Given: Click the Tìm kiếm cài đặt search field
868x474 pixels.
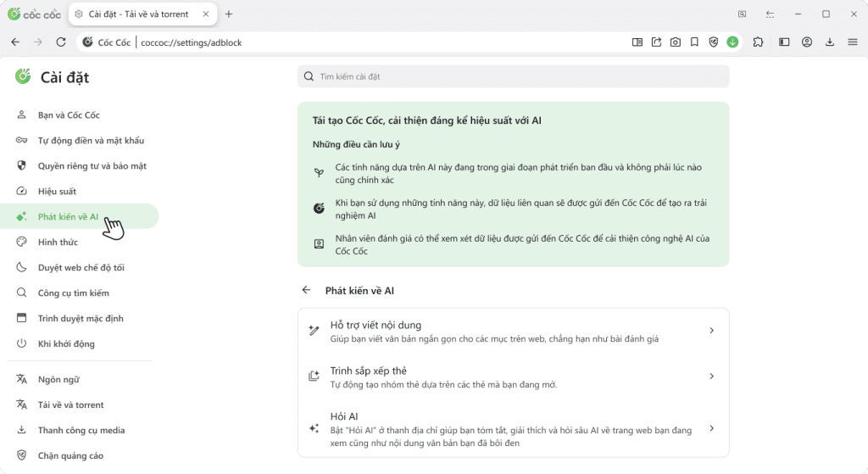Looking at the screenshot, I should click(513, 76).
